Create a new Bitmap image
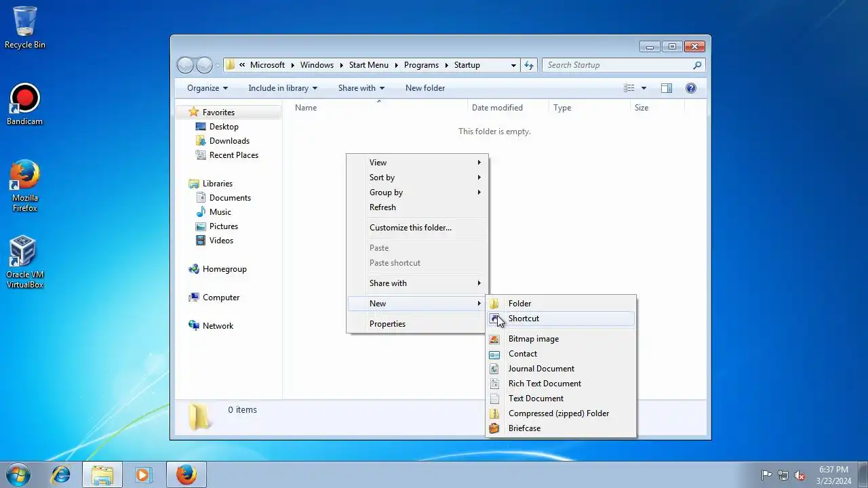Viewport: 868px width, 488px height. [x=561, y=339]
